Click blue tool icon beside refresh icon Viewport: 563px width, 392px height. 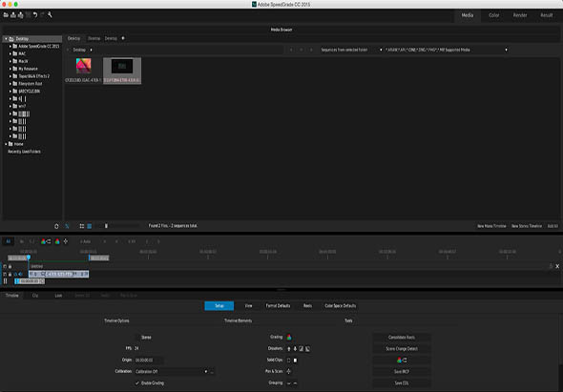pyautogui.click(x=67, y=226)
